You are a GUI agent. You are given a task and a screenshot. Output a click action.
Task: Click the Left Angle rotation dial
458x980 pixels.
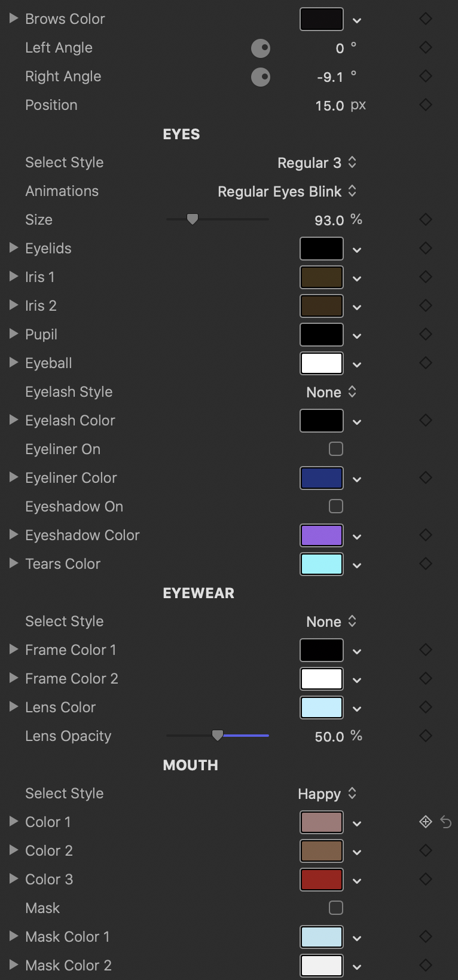[261, 48]
